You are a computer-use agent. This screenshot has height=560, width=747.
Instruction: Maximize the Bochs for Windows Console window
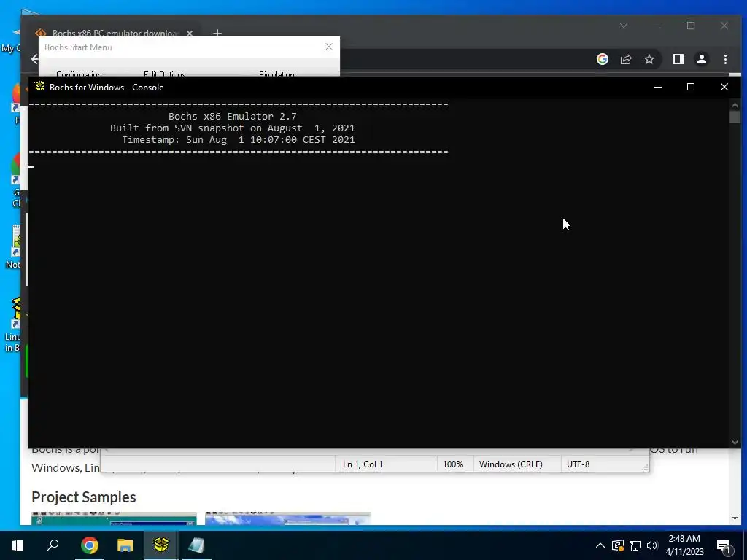click(691, 87)
